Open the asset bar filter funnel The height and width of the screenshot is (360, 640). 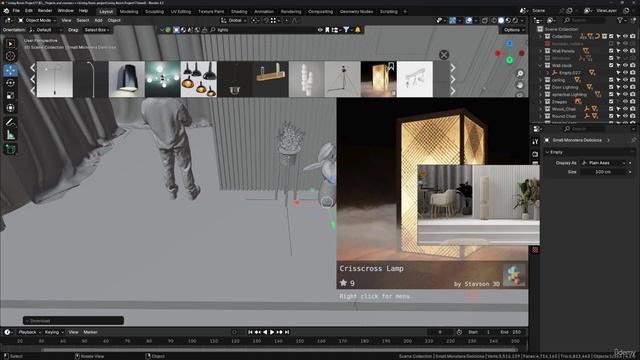click(346, 30)
